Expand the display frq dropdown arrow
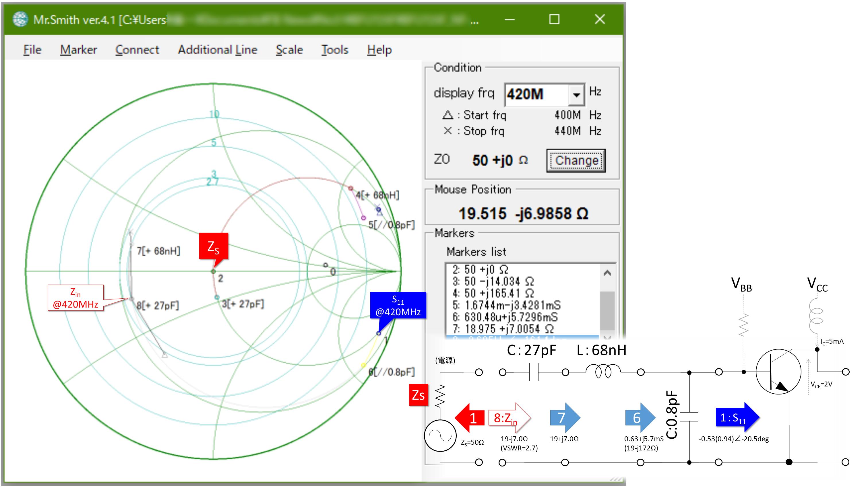Image resolution: width=868 pixels, height=488 pixels. (576, 95)
